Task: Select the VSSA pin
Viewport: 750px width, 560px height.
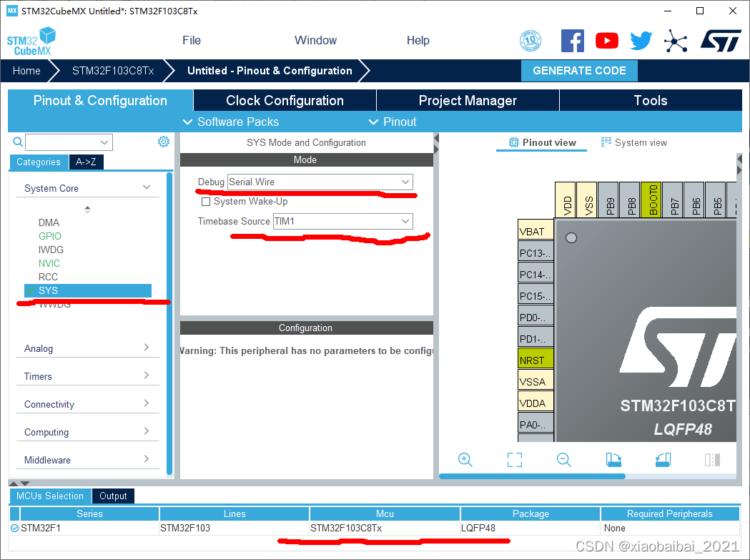Action: point(536,381)
